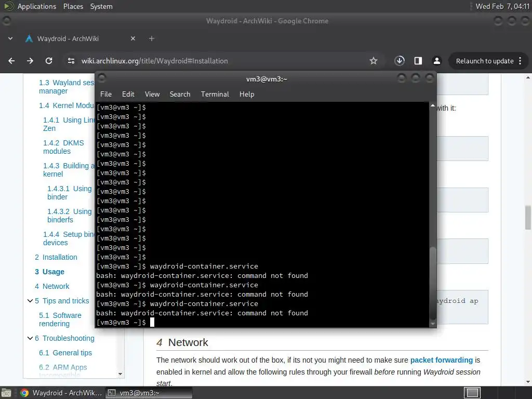Go back in Chrome history
The width and height of the screenshot is (532, 399).
pyautogui.click(x=11, y=61)
